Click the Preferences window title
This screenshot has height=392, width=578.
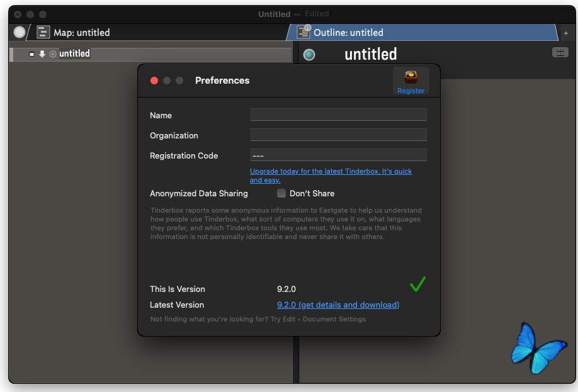click(x=222, y=81)
